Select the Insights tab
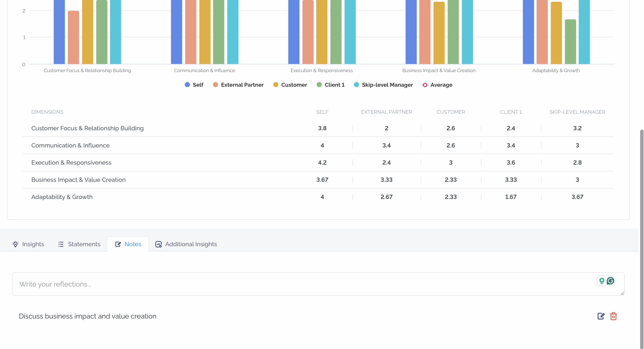The height and width of the screenshot is (349, 644). click(28, 244)
